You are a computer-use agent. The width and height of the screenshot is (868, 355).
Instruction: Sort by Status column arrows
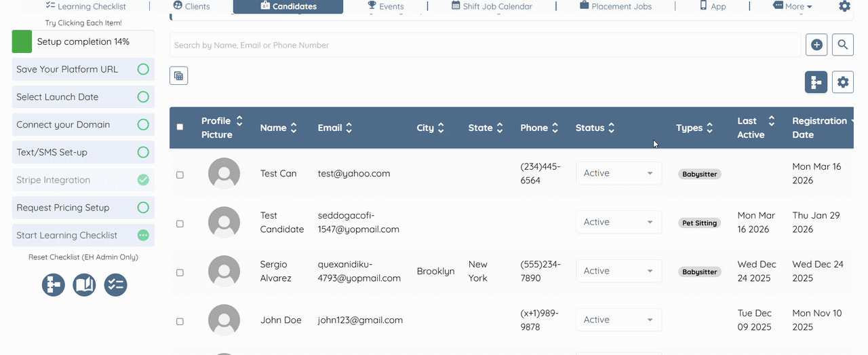pos(611,128)
